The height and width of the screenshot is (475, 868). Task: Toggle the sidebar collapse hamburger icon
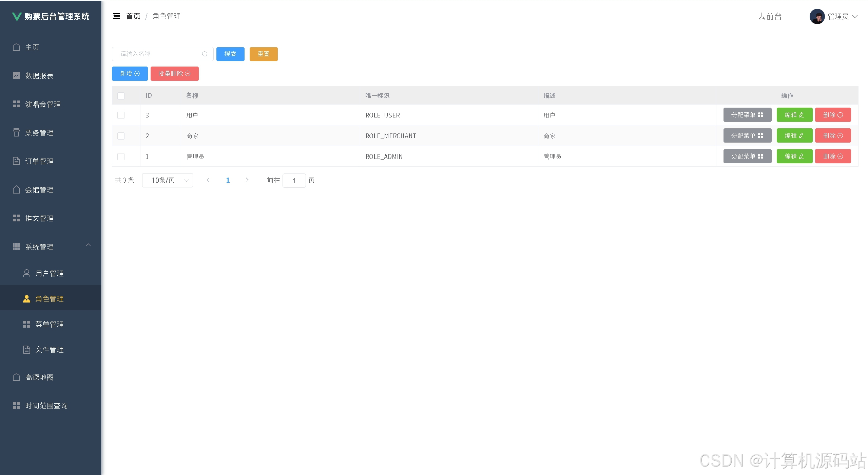(116, 16)
